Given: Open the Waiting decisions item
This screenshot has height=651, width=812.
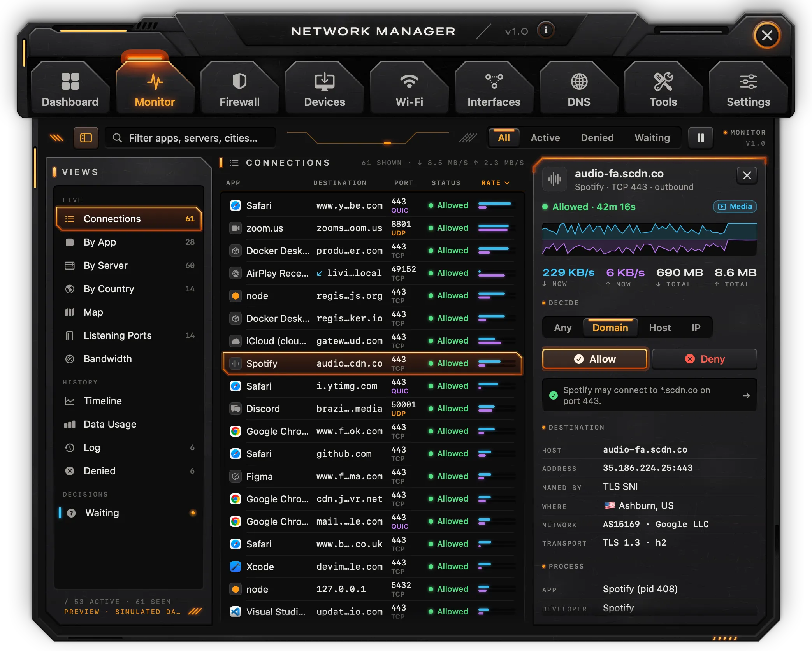Looking at the screenshot, I should tap(129, 513).
